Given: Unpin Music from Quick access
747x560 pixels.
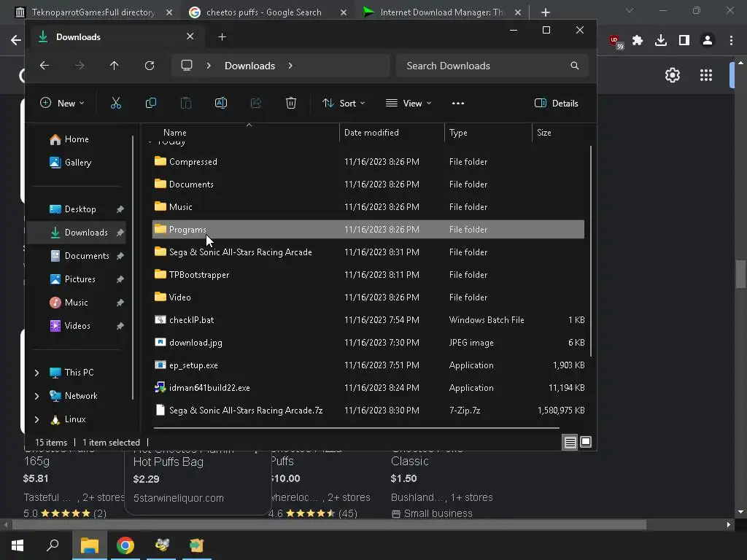Looking at the screenshot, I should tap(120, 303).
